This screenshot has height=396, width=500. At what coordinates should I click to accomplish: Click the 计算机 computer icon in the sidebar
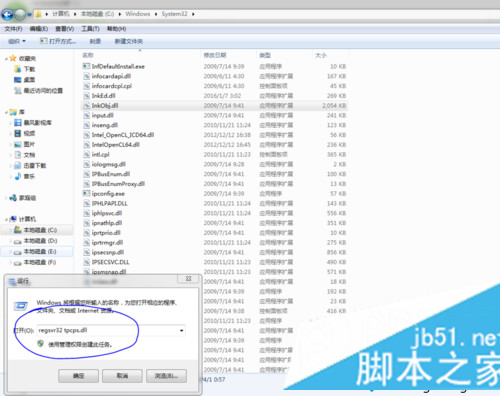click(13, 219)
